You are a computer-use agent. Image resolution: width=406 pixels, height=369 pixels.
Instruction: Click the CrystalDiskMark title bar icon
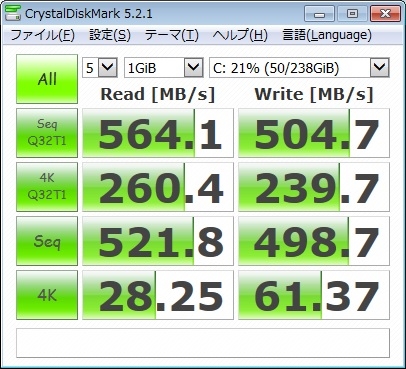click(x=13, y=13)
